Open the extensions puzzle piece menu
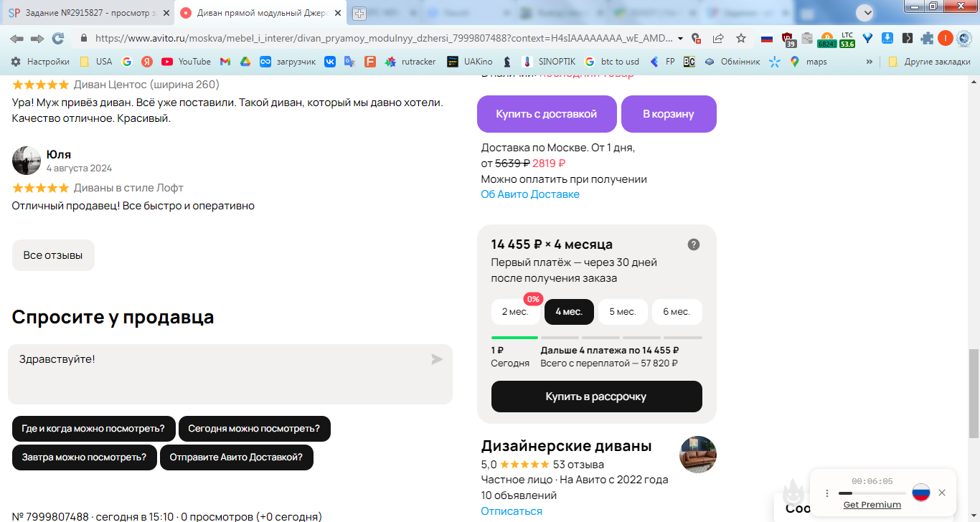Screen dimensions: 980x522 pos(928,39)
